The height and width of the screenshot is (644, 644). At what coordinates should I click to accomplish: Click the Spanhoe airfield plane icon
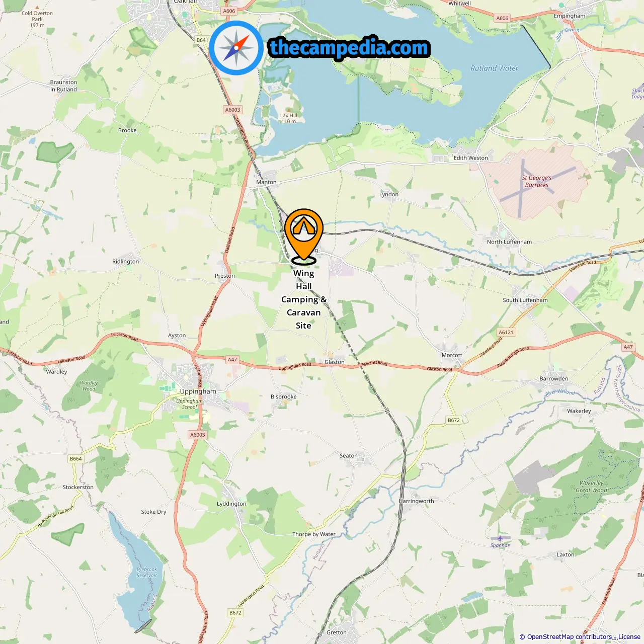pyautogui.click(x=500, y=538)
